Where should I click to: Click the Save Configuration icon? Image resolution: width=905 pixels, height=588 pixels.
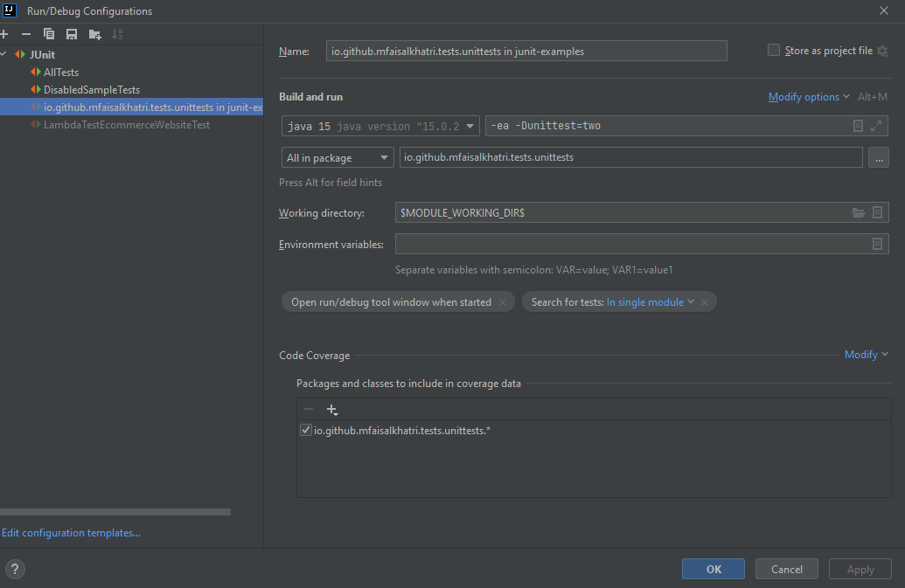(x=72, y=34)
